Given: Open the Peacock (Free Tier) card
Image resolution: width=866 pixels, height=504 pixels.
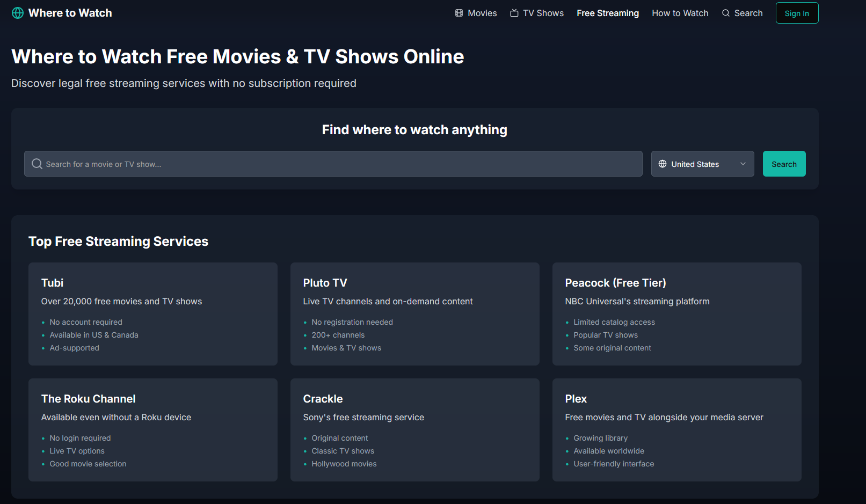Looking at the screenshot, I should click(x=676, y=314).
